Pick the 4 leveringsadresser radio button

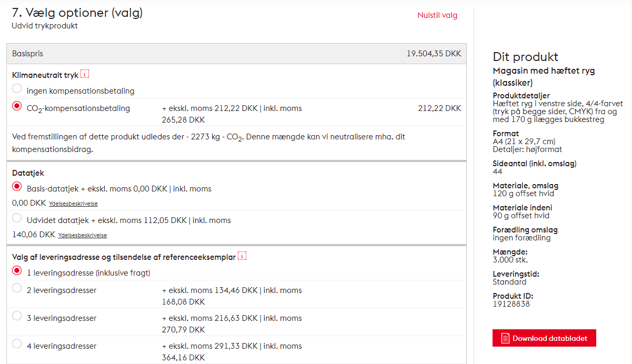coord(17,344)
